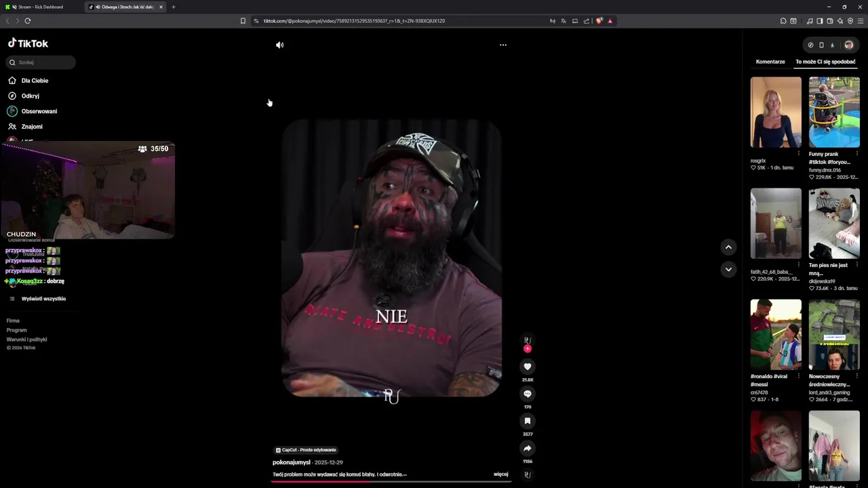Bookmark this page in the address bar
This screenshot has height=488, width=868.
(243, 21)
